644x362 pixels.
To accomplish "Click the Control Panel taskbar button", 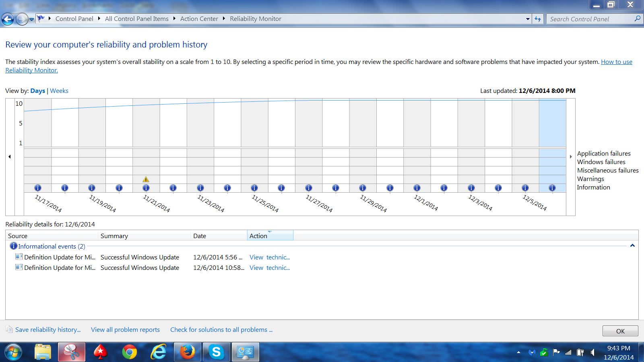I will (x=245, y=352).
